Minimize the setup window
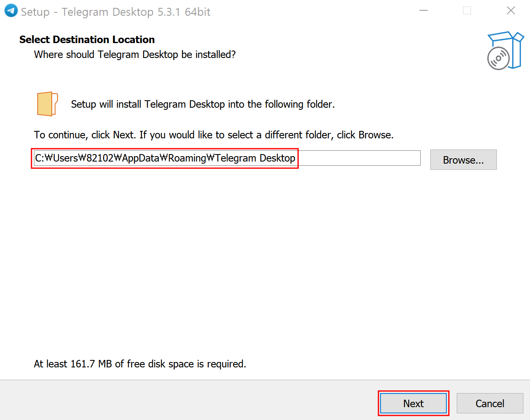 [424, 11]
